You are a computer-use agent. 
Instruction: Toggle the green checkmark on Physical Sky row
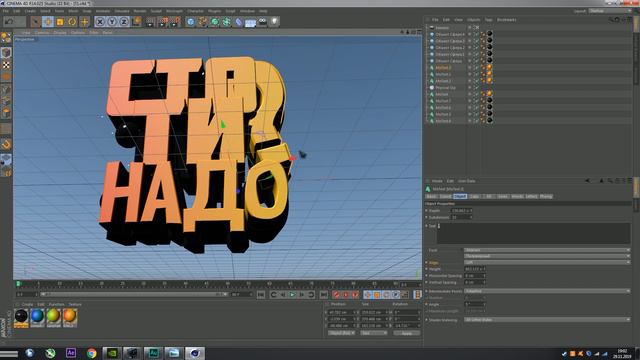[476, 87]
